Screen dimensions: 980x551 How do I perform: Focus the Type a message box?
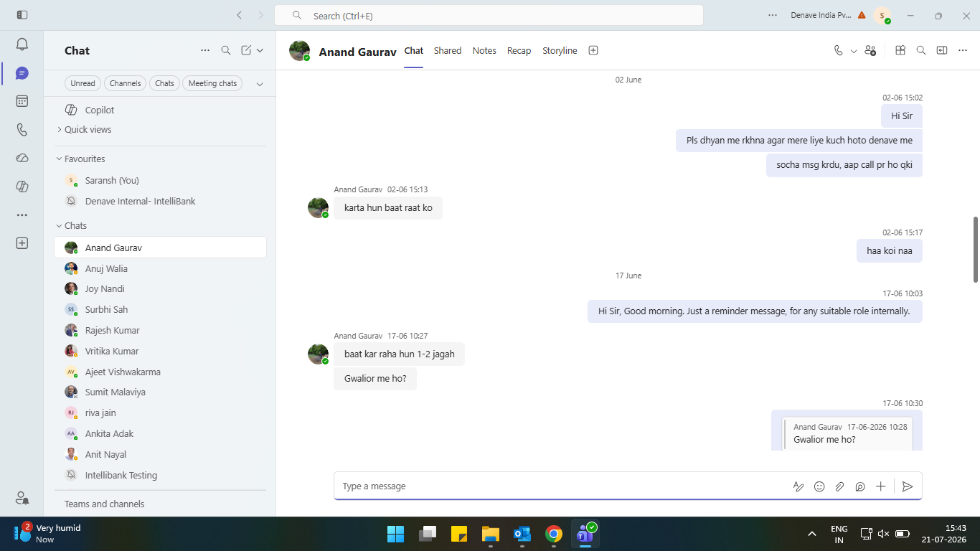tap(563, 486)
